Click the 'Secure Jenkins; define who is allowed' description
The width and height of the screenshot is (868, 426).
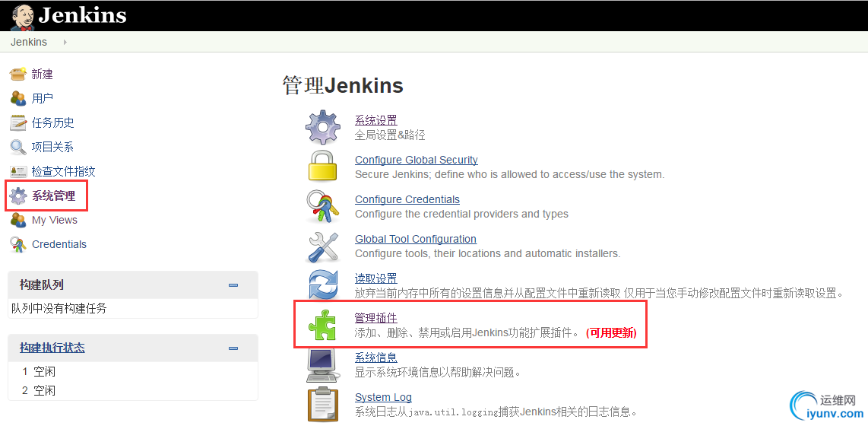coord(509,174)
